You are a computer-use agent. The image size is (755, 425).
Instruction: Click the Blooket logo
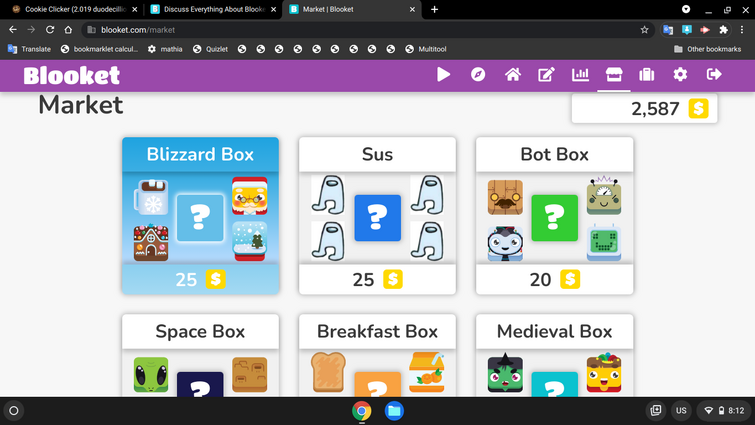tap(72, 76)
